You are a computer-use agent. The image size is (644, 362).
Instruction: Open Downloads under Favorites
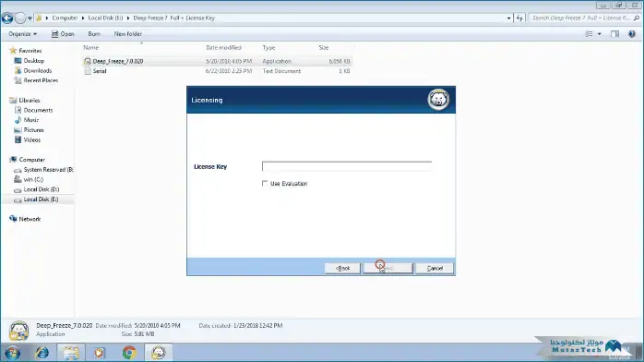point(38,71)
